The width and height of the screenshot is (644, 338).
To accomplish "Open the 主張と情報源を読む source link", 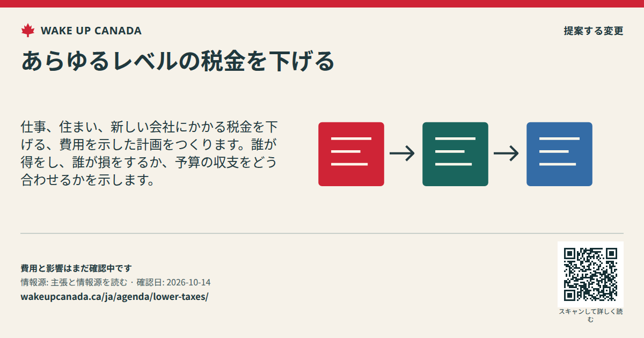I will [x=90, y=282].
